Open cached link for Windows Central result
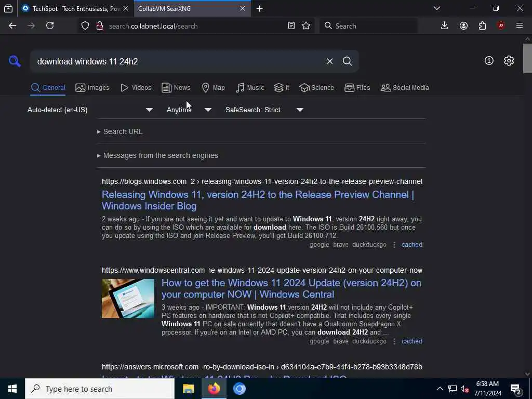 coord(412,341)
